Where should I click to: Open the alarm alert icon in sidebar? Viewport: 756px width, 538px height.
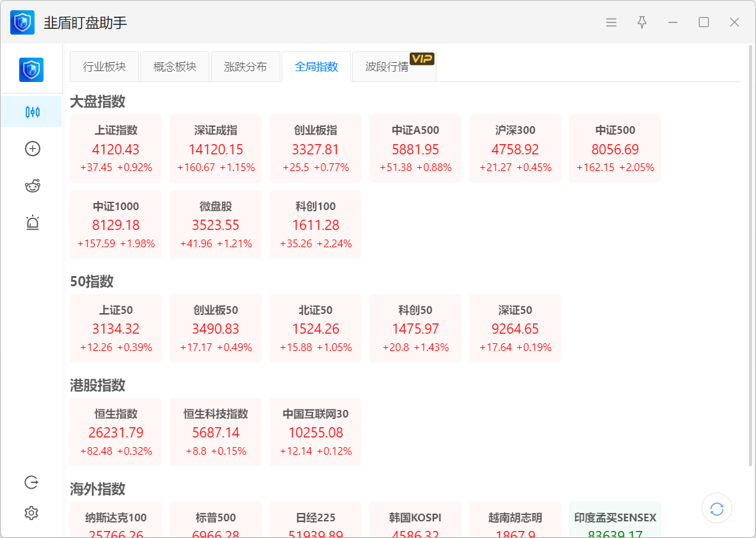(x=32, y=223)
